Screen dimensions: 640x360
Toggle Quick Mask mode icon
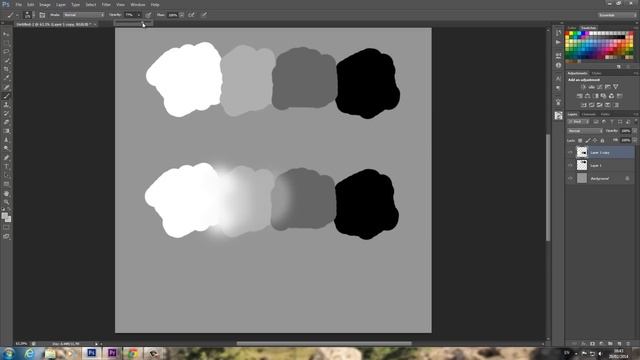click(x=6, y=228)
